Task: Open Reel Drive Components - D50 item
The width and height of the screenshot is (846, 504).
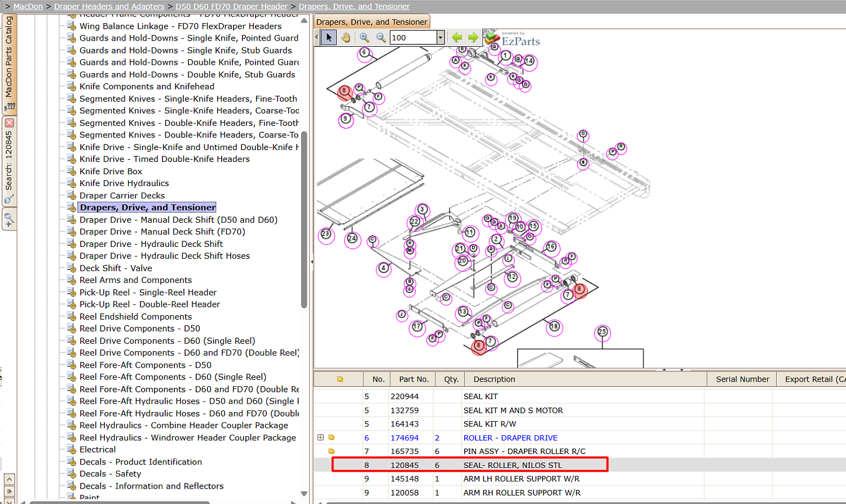Action: [x=140, y=329]
